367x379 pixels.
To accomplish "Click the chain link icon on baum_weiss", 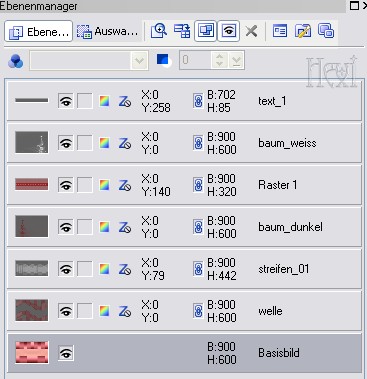I will [198, 143].
